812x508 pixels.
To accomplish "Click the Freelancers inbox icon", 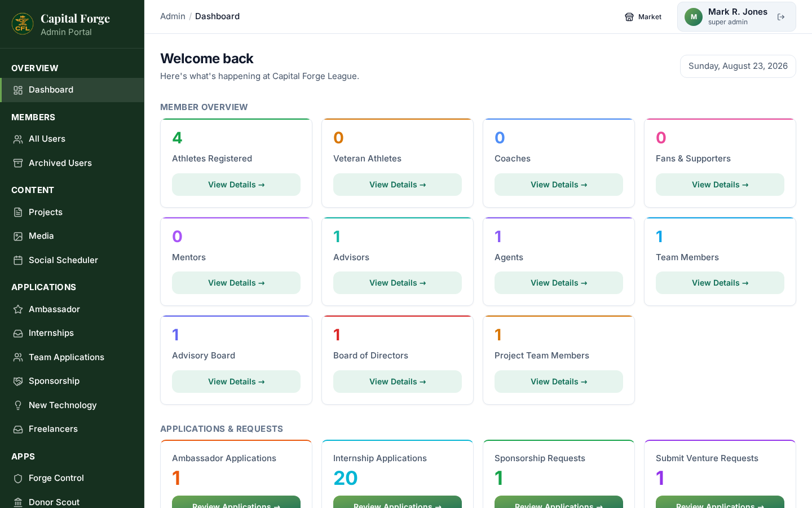I will point(18,430).
